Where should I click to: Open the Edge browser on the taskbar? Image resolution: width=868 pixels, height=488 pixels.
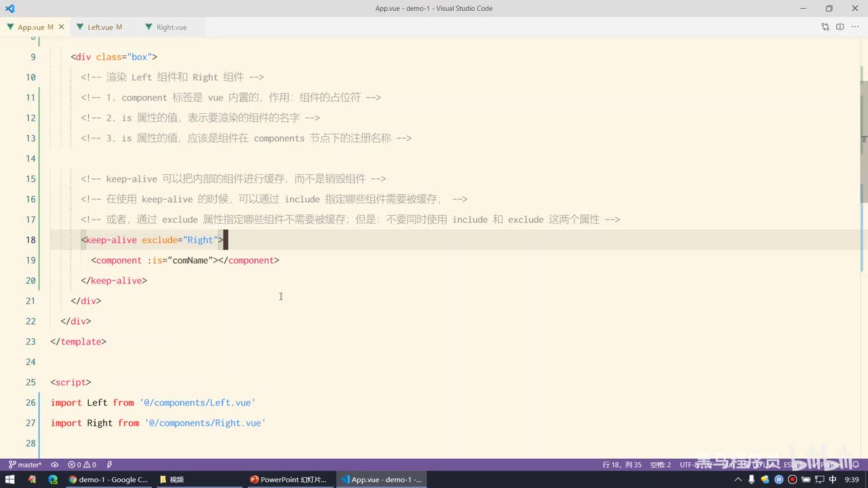pyautogui.click(x=53, y=479)
